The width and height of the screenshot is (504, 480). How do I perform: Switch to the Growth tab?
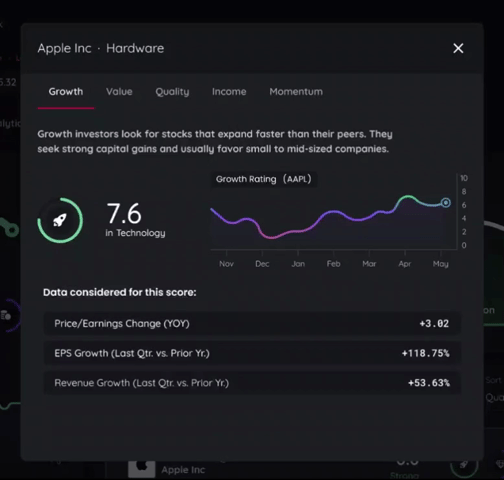pyautogui.click(x=66, y=92)
